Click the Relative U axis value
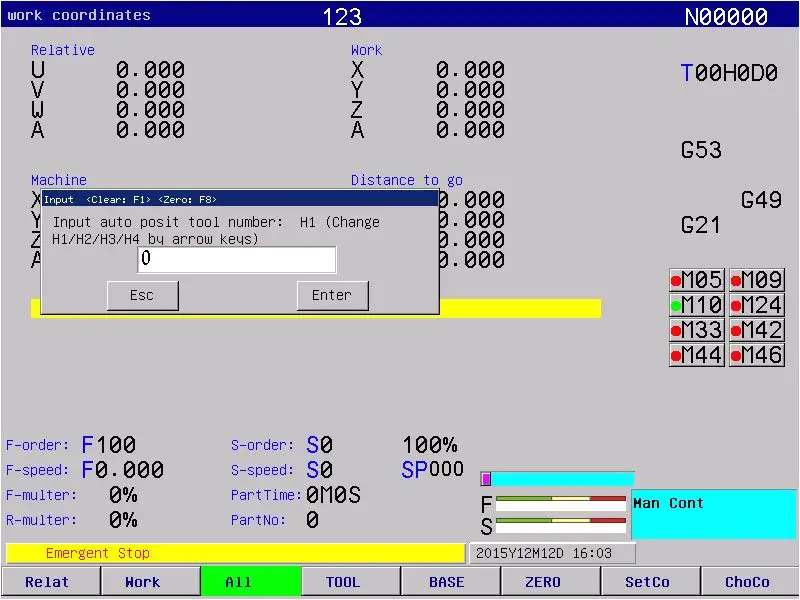The width and height of the screenshot is (800, 600). point(151,70)
